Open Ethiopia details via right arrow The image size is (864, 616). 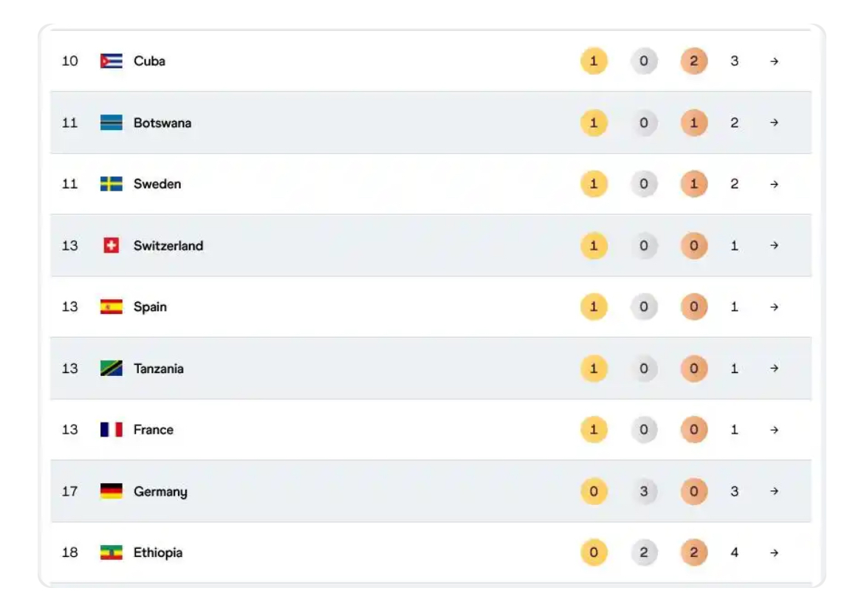(774, 552)
